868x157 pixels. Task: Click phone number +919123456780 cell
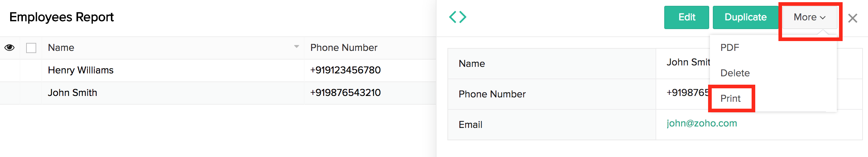(345, 70)
